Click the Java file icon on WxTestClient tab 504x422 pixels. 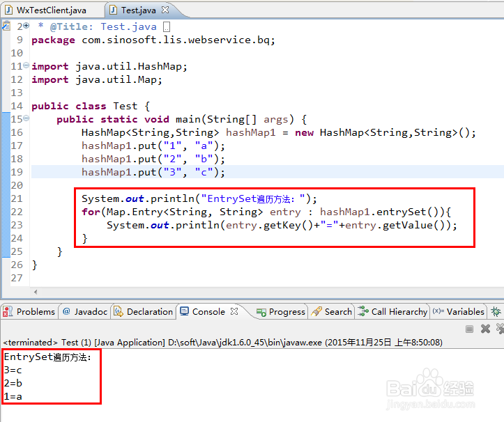click(x=9, y=10)
